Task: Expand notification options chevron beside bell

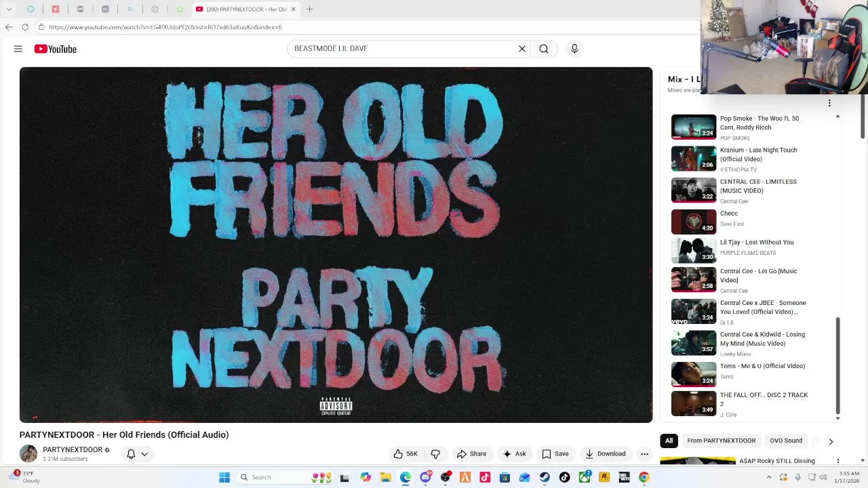Action: click(144, 454)
